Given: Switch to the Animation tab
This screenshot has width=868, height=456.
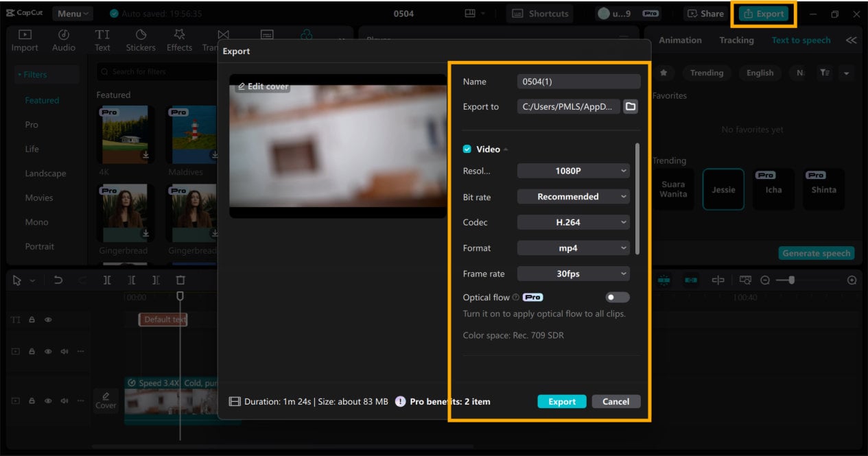Looking at the screenshot, I should pos(680,40).
